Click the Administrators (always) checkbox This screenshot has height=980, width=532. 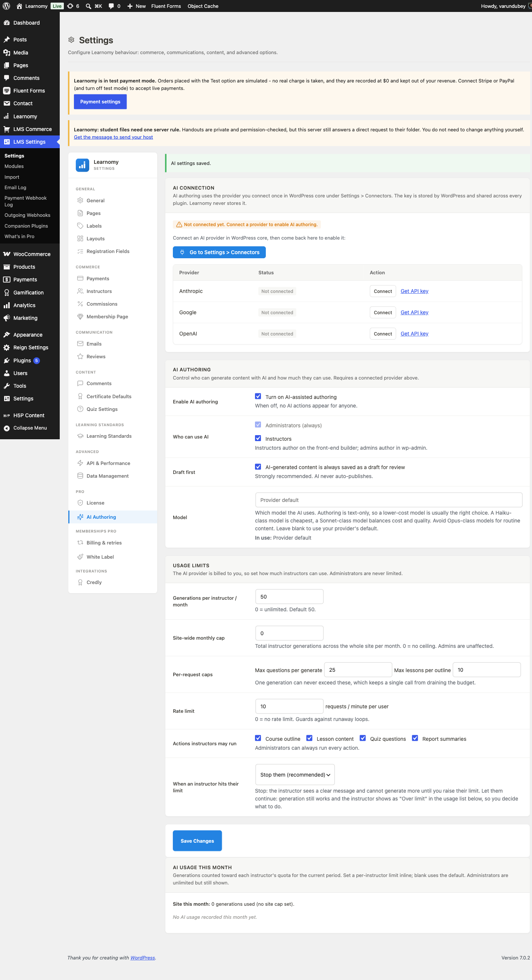point(258,425)
